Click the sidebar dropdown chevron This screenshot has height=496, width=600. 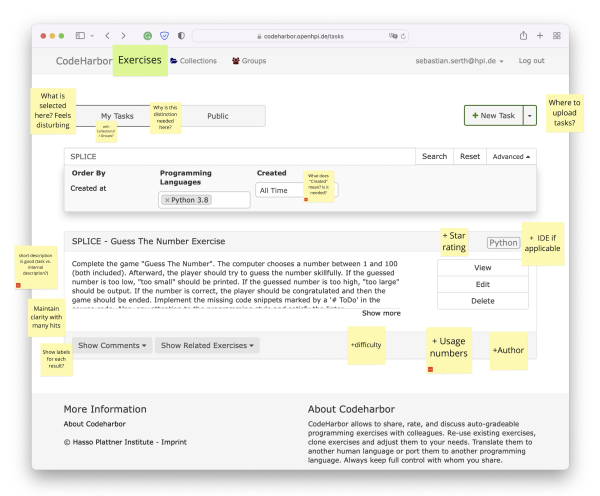point(92,36)
